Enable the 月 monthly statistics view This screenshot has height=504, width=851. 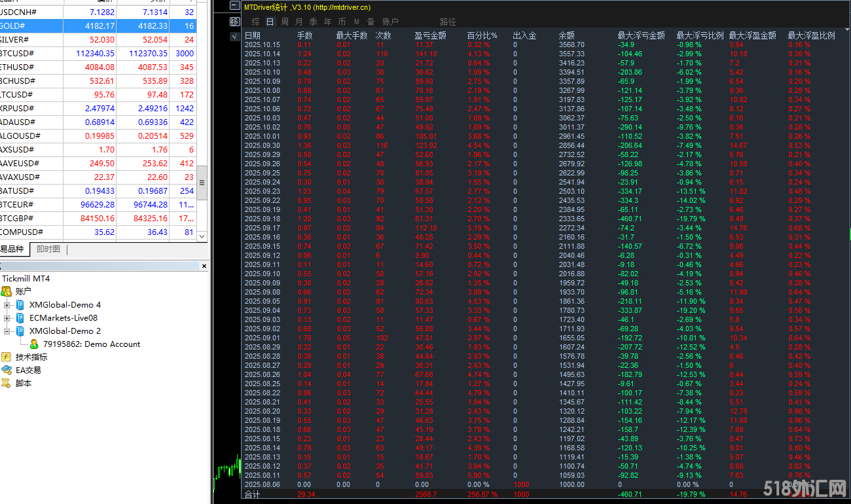coord(299,22)
